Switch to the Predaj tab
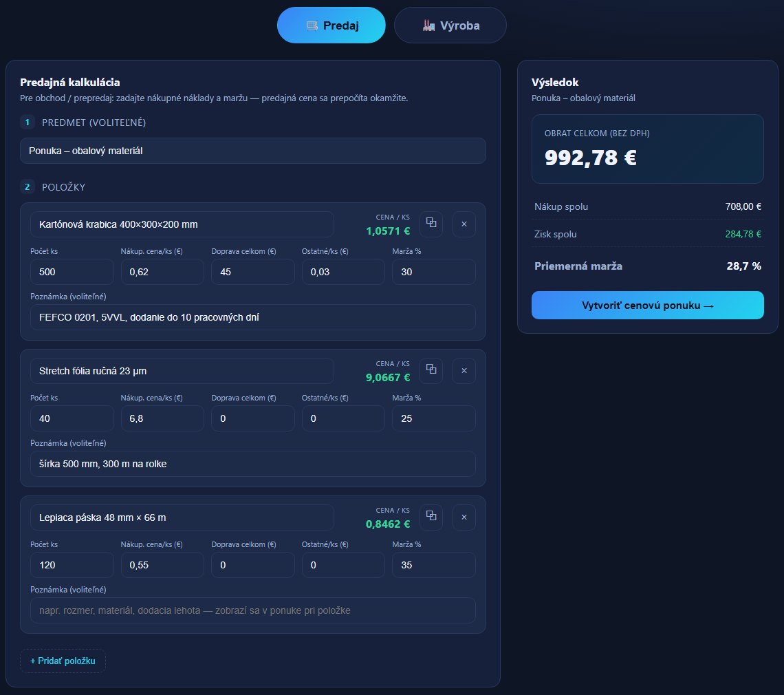This screenshot has height=695, width=784. (x=331, y=25)
